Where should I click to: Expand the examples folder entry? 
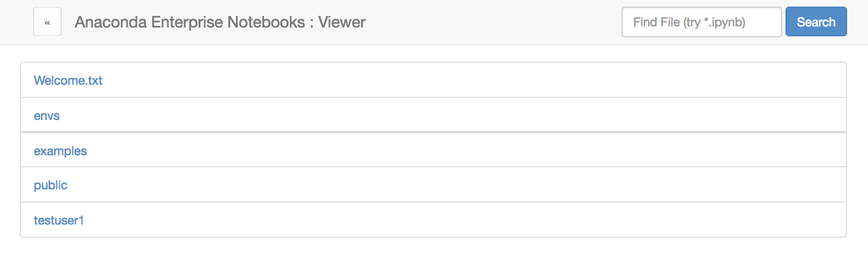coord(61,151)
